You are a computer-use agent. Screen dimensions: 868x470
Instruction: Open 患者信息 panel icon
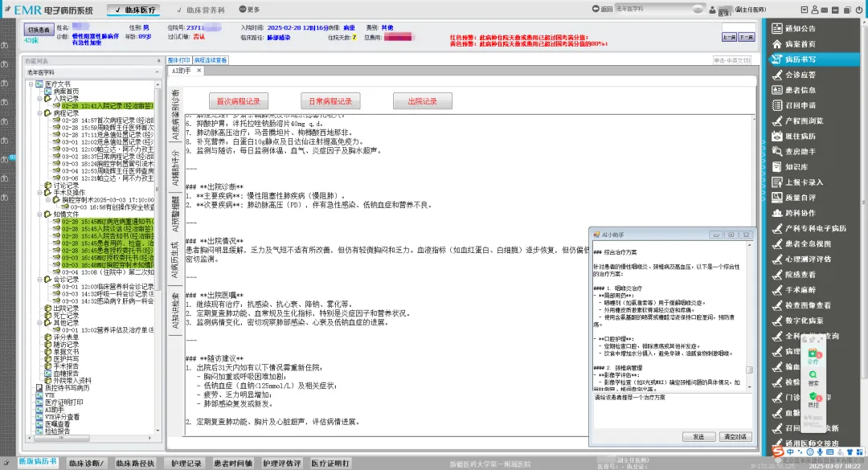pyautogui.click(x=778, y=90)
